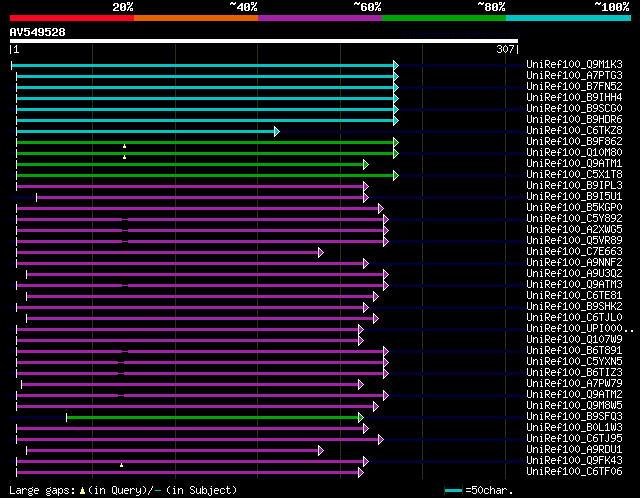Screen dimensions: 640x498
Task: Select the green alignment bar for C5X1T8
Action: (205, 176)
